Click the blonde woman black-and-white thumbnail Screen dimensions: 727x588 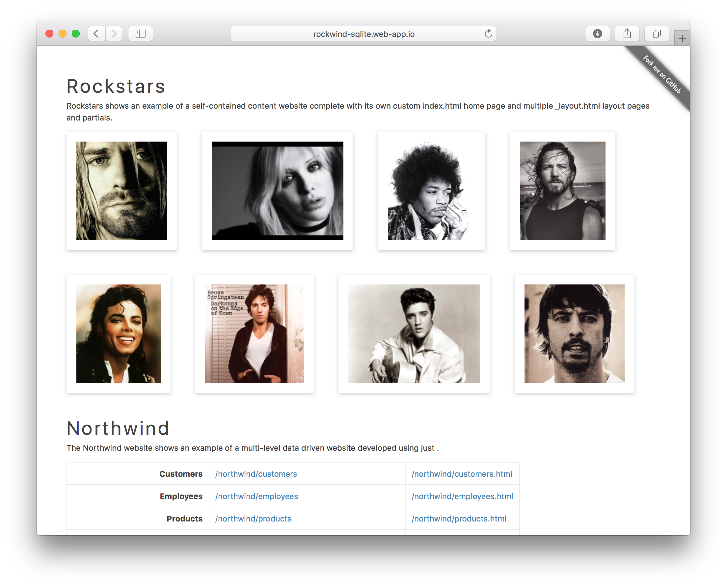pos(277,191)
